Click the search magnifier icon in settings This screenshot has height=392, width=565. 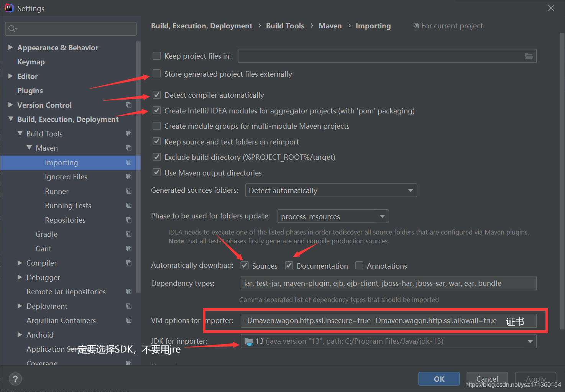tap(12, 29)
